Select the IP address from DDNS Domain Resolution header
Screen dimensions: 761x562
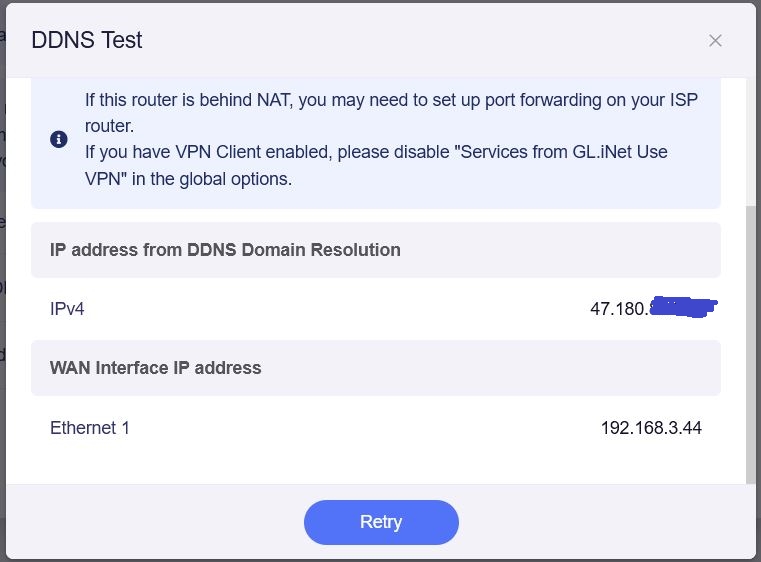225,250
